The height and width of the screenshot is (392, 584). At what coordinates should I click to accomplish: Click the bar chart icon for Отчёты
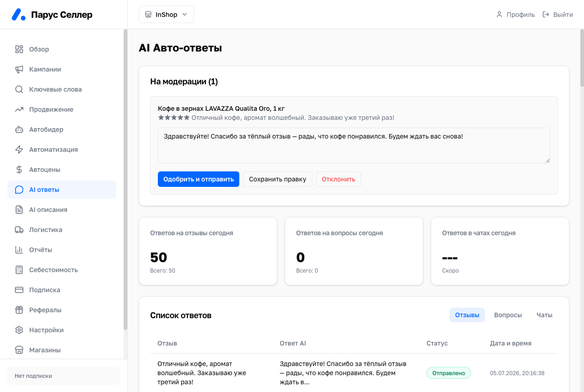(19, 250)
